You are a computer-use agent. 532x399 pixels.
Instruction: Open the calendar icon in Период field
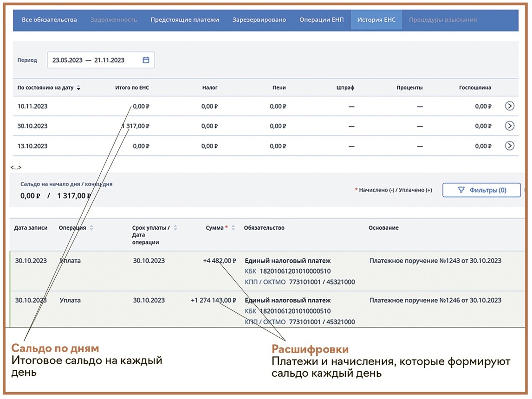coord(146,60)
